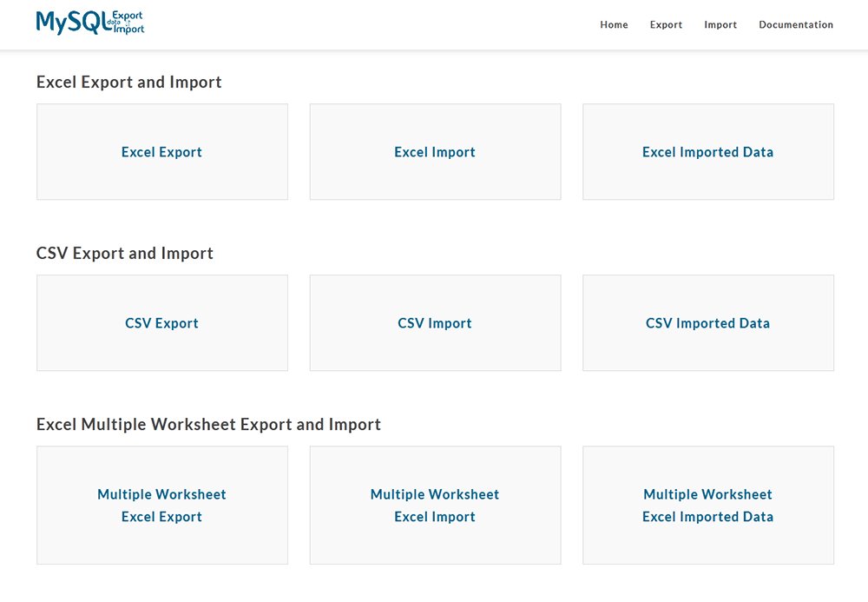View the CSV Imported Data card
Image resolution: width=868 pixels, height=602 pixels.
(x=708, y=323)
